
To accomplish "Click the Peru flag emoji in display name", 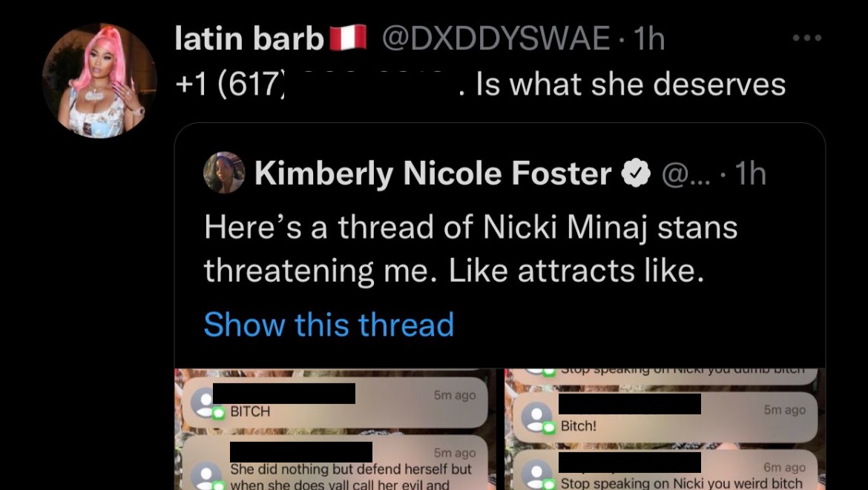I will 348,38.
